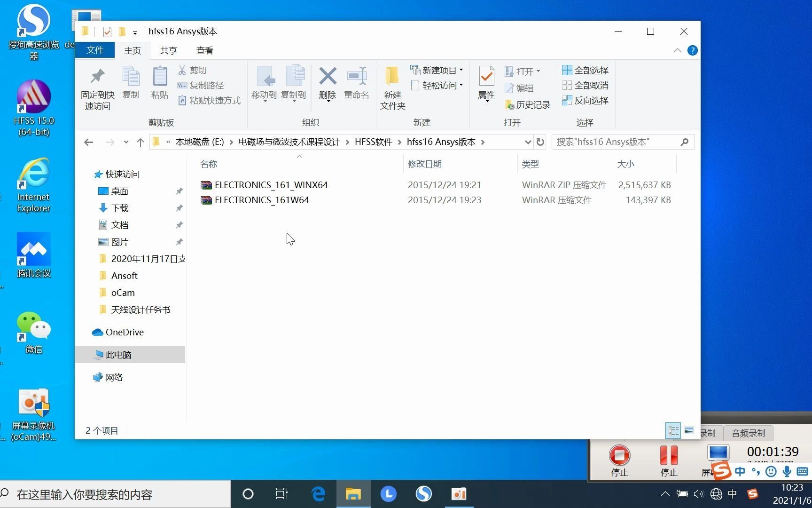
Task: Click the volume icon in system tray
Action: pos(699,494)
